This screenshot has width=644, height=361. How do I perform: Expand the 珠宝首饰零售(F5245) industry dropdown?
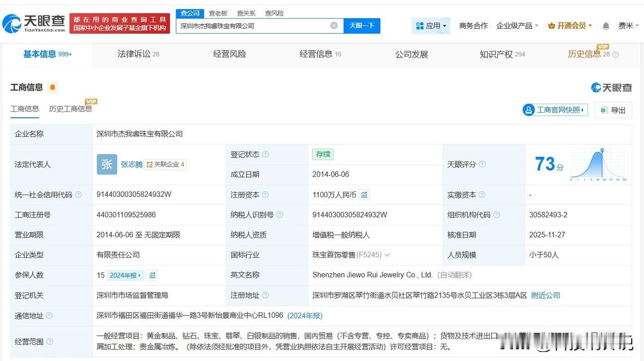coord(387,255)
